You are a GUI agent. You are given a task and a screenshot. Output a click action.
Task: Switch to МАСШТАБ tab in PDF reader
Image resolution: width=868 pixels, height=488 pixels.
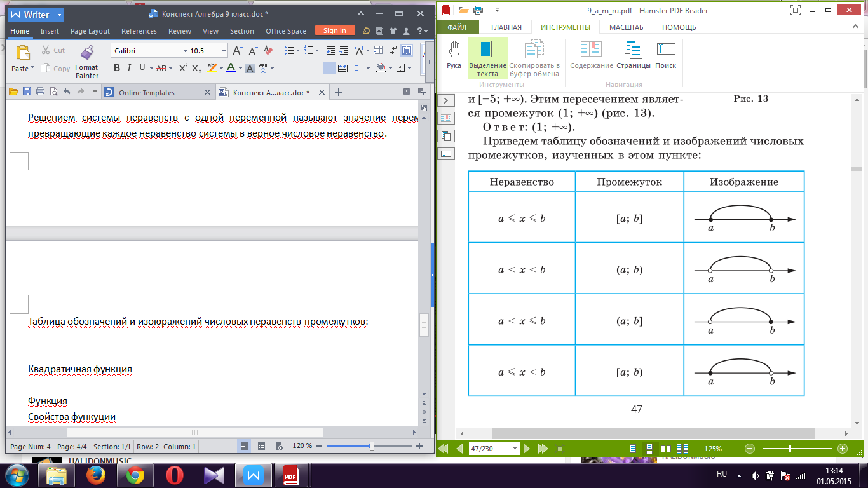627,27
